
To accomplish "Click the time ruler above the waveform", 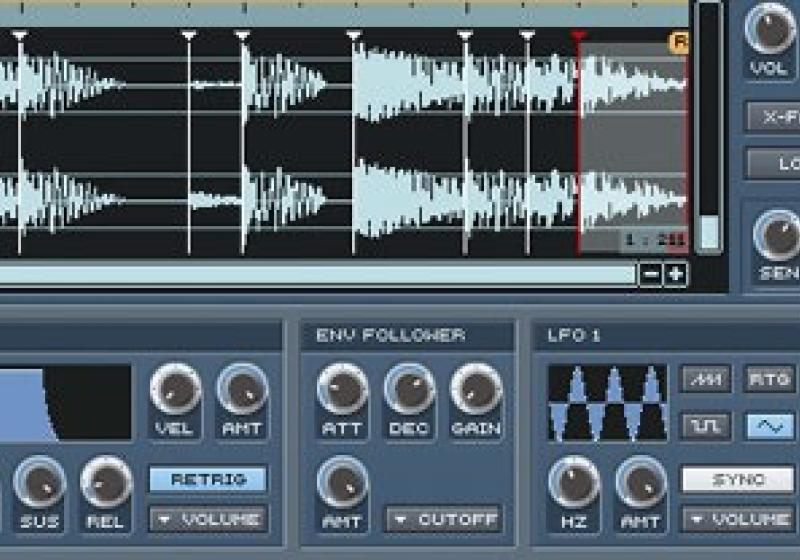I will [x=344, y=14].
